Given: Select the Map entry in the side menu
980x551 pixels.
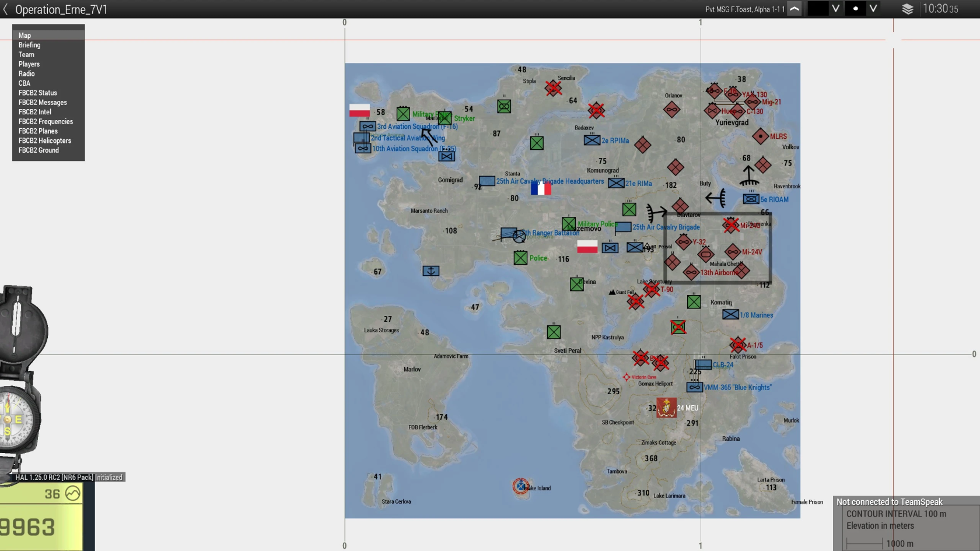Looking at the screenshot, I should [x=24, y=36].
